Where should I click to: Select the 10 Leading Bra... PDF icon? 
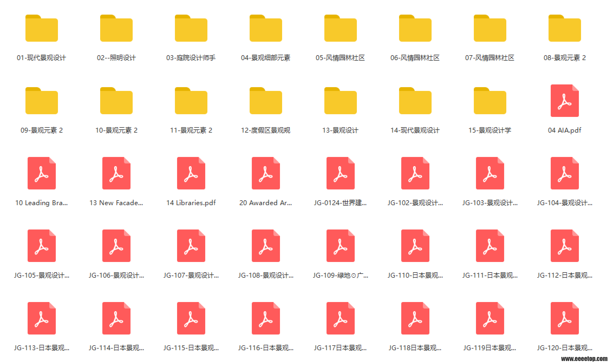pos(41,173)
